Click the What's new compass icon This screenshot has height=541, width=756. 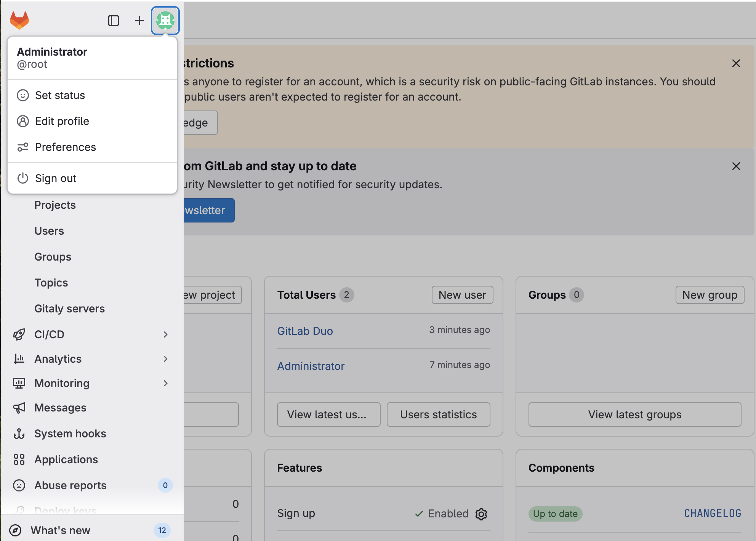click(15, 530)
